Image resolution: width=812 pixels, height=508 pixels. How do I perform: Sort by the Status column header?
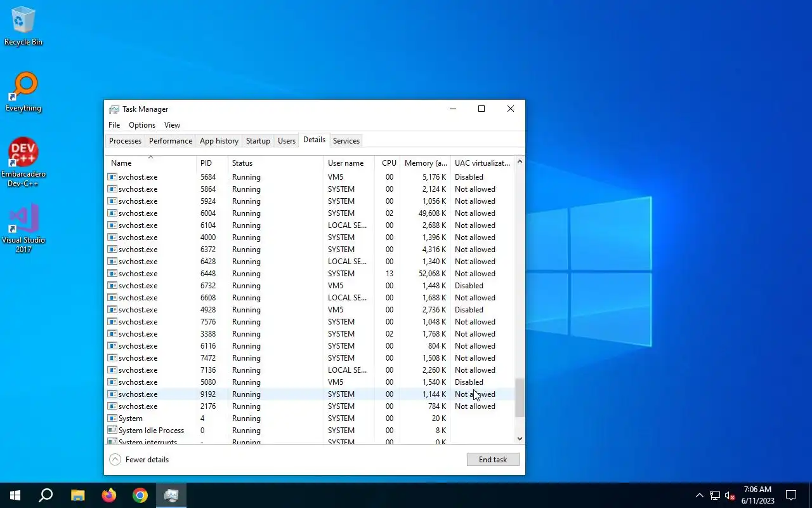click(x=275, y=163)
